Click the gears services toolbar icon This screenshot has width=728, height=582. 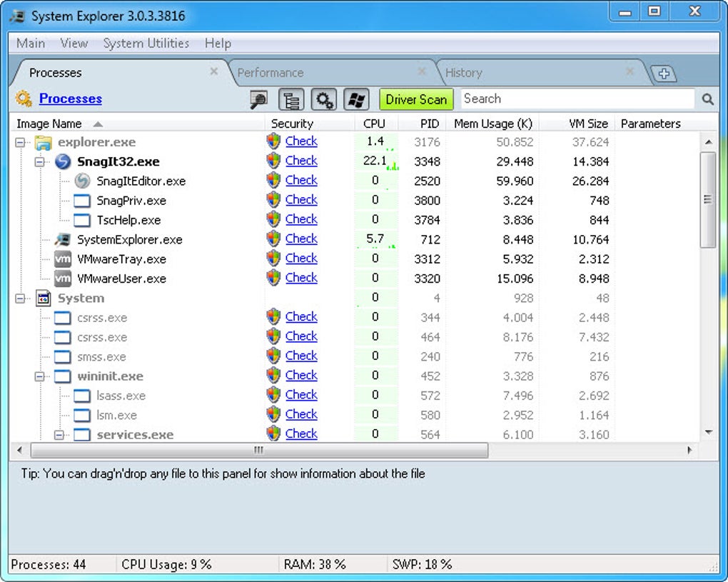[323, 99]
